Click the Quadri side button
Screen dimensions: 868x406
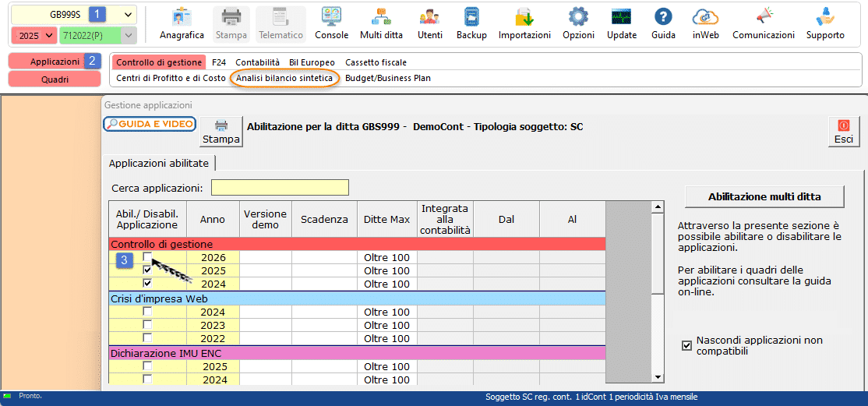pyautogui.click(x=55, y=79)
